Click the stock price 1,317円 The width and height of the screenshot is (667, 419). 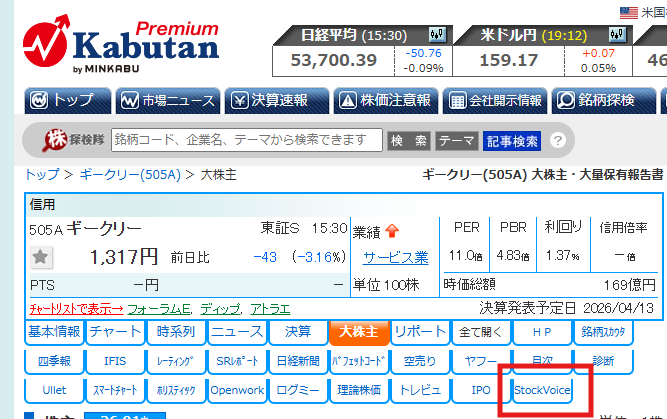pos(124,257)
